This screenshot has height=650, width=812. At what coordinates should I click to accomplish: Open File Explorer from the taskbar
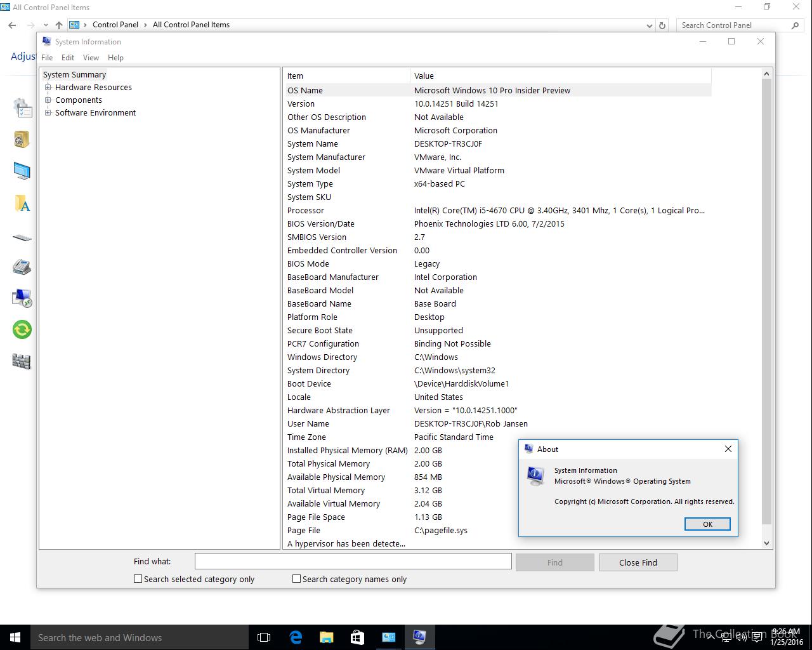327,637
